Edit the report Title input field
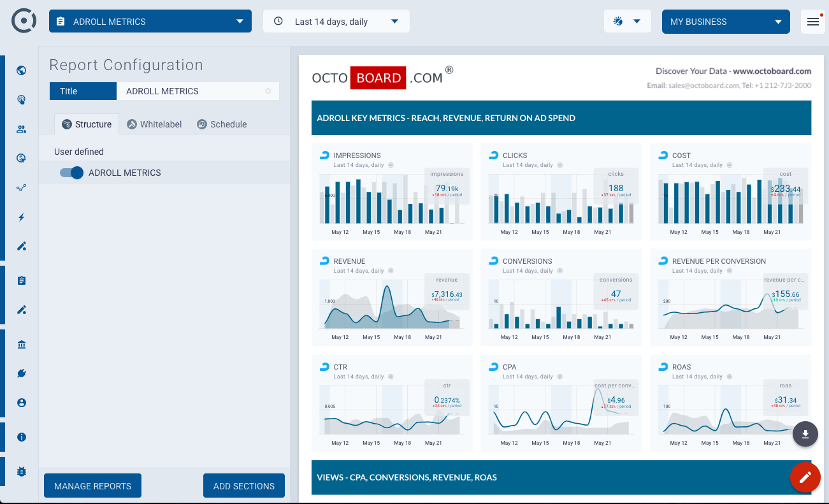Image resolution: width=829 pixels, height=504 pixels. tap(198, 91)
